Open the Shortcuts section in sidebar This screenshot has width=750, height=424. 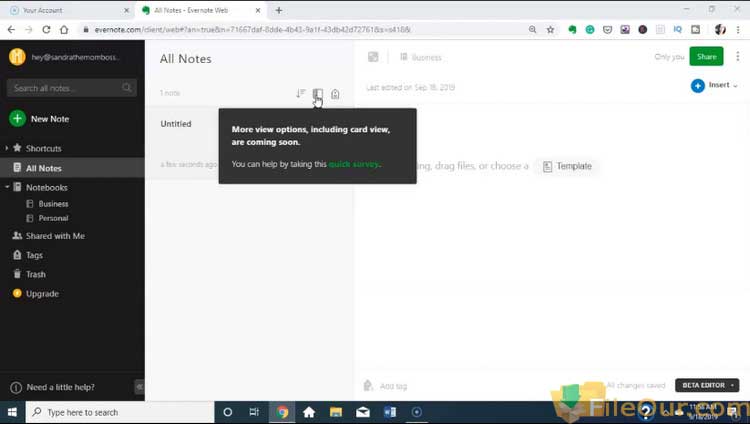point(44,148)
